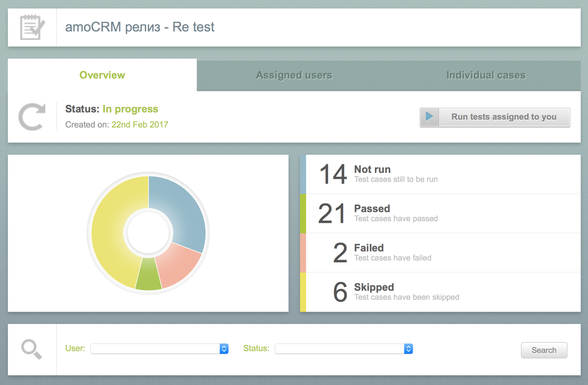Viewport: 588px width, 385px height.
Task: Click the Passed test cases row
Action: [429, 214]
